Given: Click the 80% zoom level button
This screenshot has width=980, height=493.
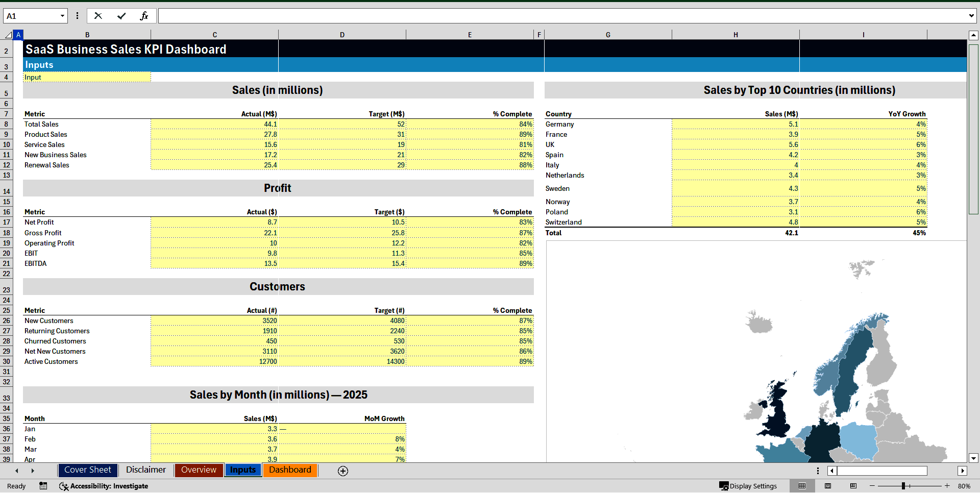Looking at the screenshot, I should (x=964, y=486).
